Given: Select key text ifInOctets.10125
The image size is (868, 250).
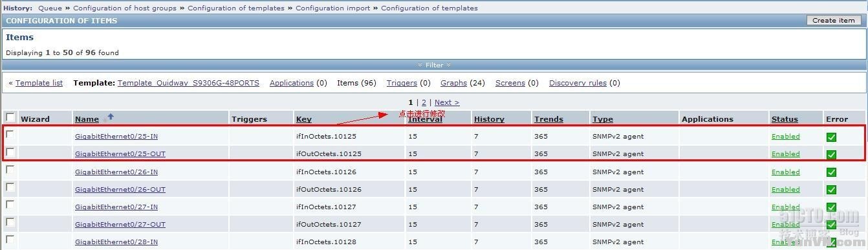Looking at the screenshot, I should pos(326,137).
